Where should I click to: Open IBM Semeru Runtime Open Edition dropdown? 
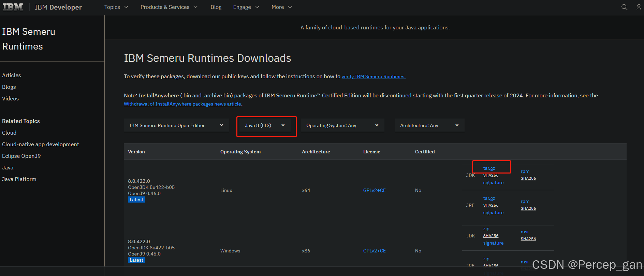(x=176, y=125)
